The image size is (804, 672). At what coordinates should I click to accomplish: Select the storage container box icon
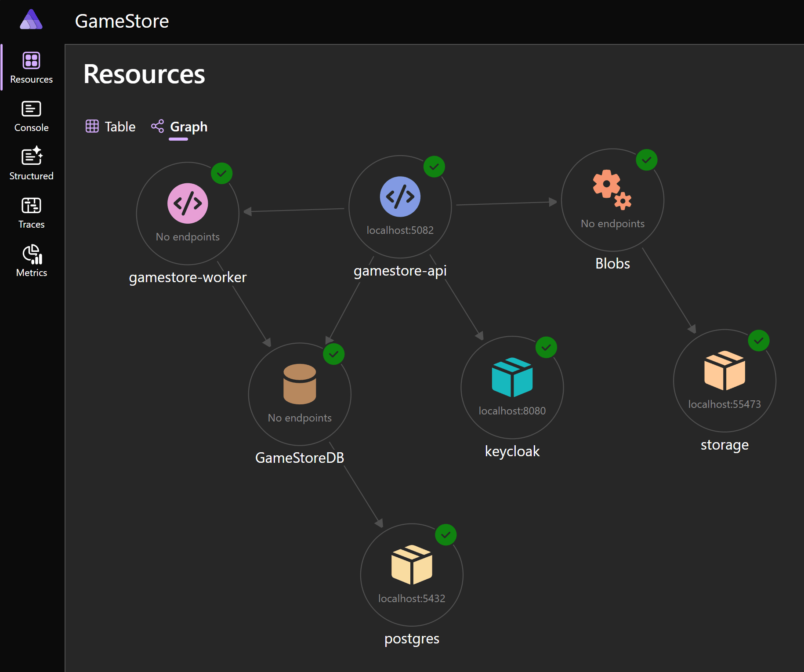(x=725, y=371)
